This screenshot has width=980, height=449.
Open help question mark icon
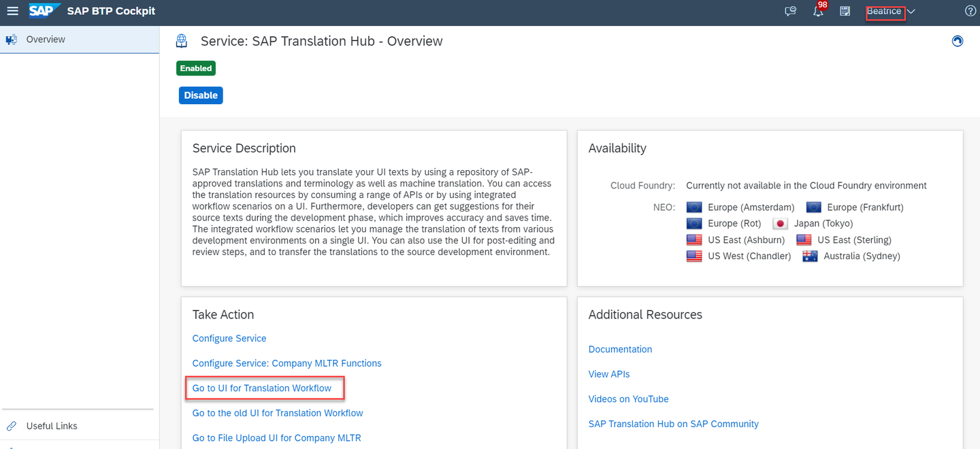click(970, 11)
